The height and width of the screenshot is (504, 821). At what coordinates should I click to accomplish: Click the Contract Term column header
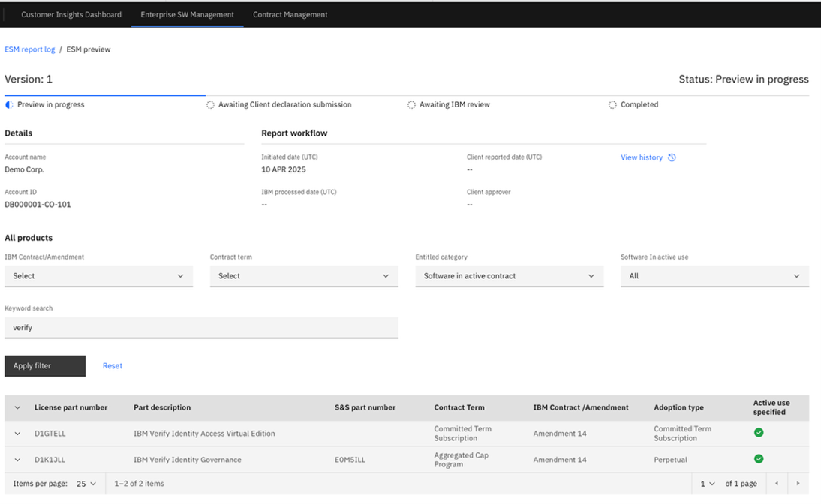click(459, 407)
